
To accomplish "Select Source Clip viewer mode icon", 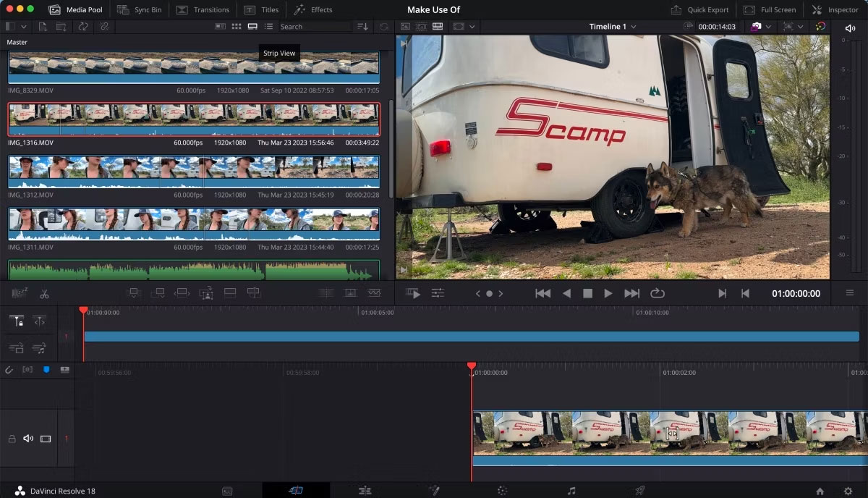I will [x=405, y=27].
